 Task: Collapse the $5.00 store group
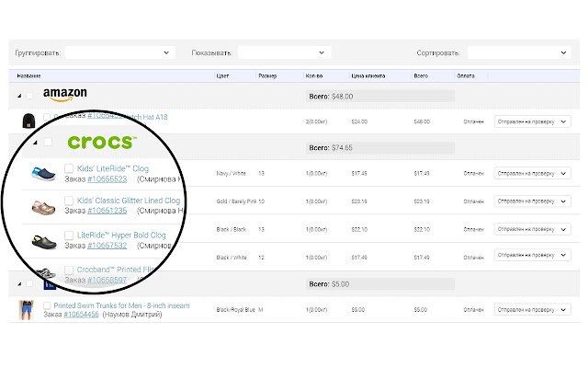click(19, 283)
